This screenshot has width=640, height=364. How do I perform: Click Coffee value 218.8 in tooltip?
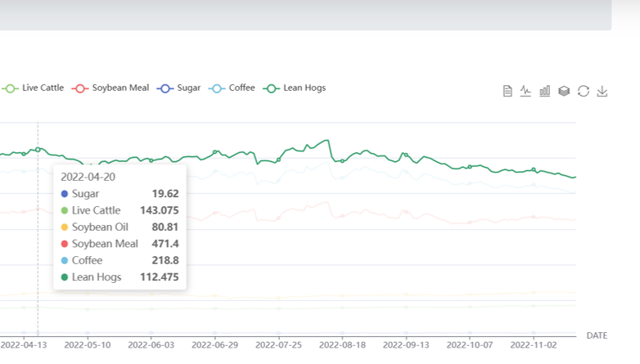pyautogui.click(x=165, y=261)
